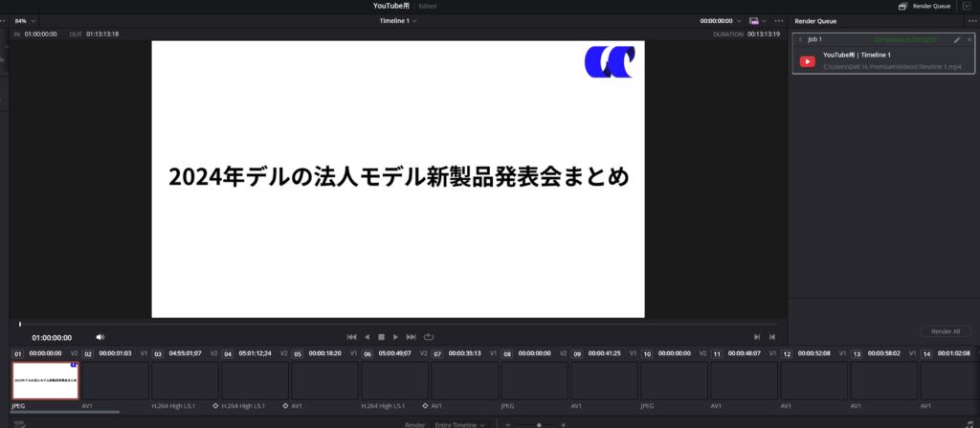Open the Render Entire Timeline dropdown
Viewport: 980px width, 428px height.
pyautogui.click(x=460, y=424)
